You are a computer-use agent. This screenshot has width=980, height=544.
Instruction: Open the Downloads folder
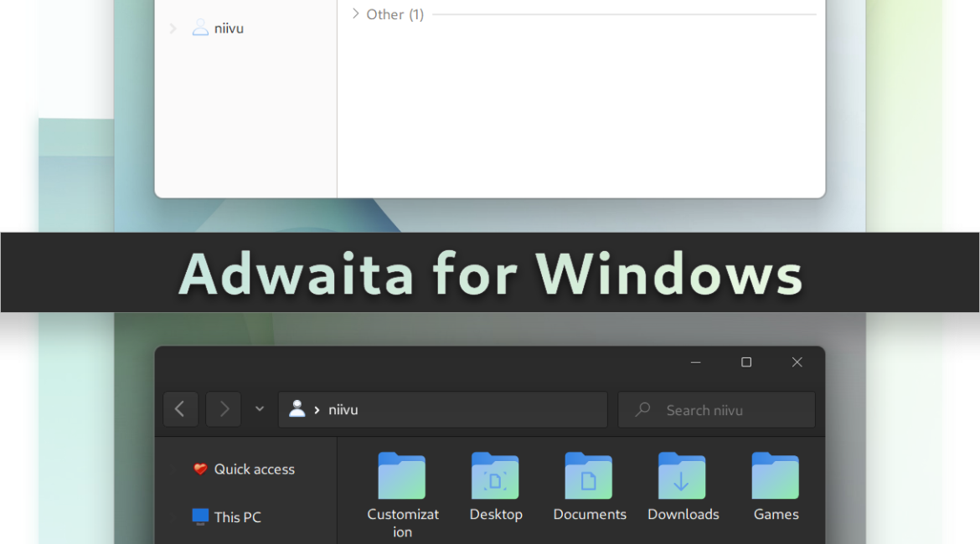[682, 476]
